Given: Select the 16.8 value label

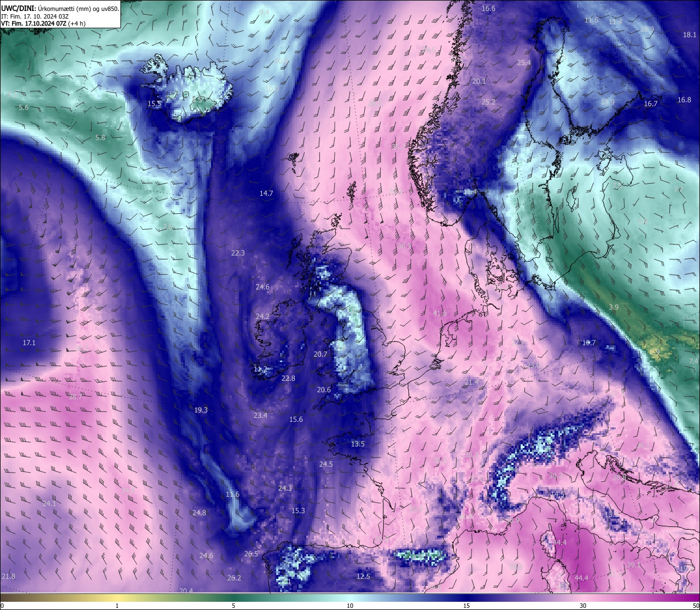Looking at the screenshot, I should click(x=684, y=100).
